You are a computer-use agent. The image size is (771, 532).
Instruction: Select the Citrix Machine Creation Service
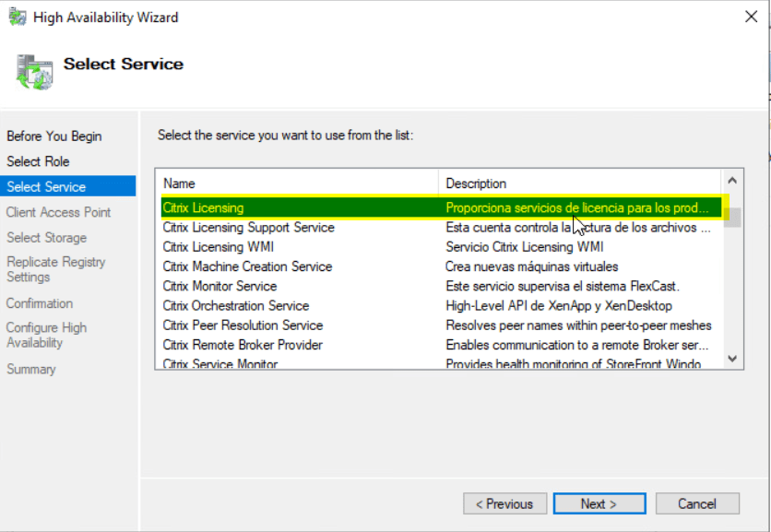pyautogui.click(x=277, y=266)
